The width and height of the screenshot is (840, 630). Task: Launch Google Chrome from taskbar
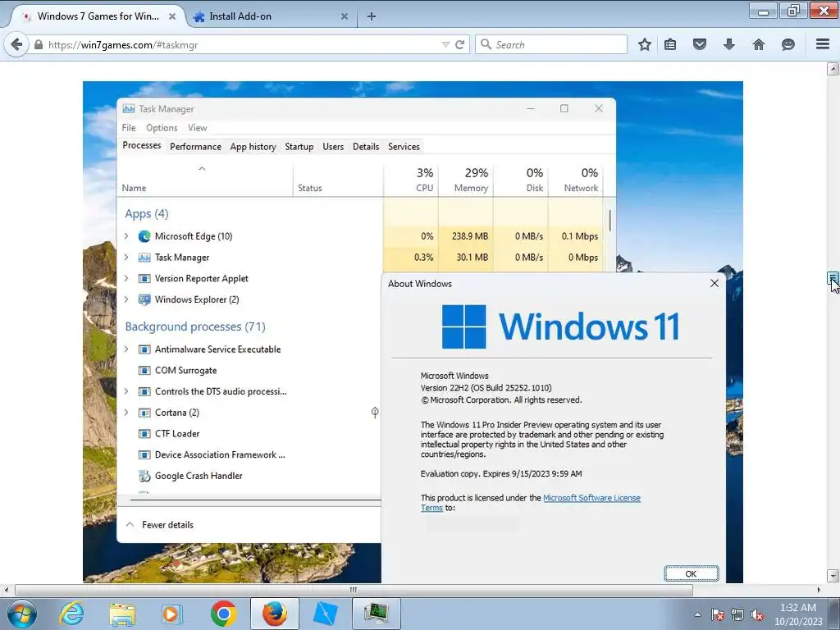pyautogui.click(x=223, y=614)
